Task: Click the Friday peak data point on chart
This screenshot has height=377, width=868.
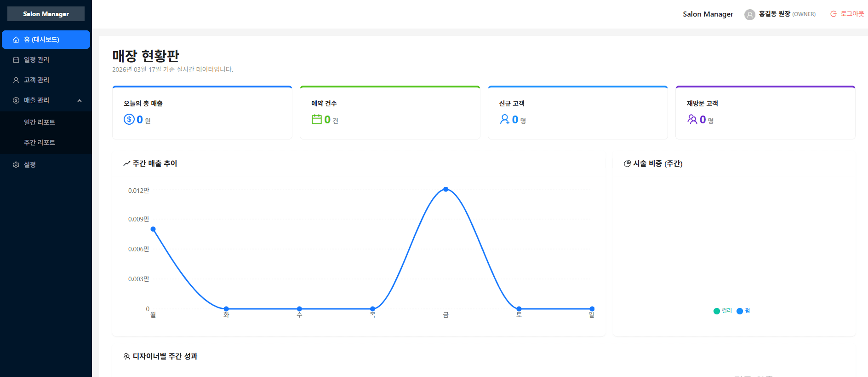Action: click(445, 189)
